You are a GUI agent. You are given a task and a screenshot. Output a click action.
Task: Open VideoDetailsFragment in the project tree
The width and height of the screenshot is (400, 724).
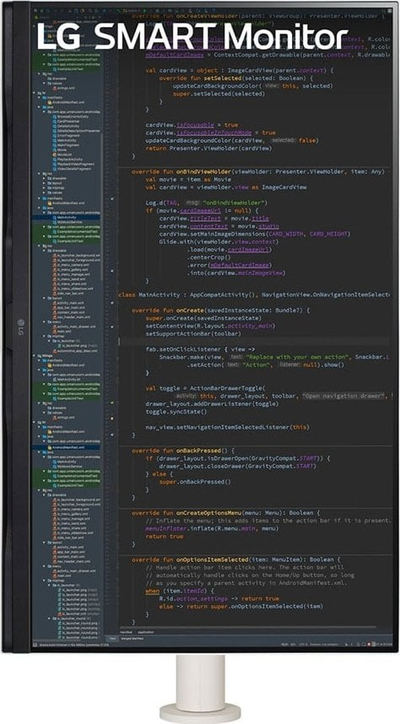(x=72, y=169)
